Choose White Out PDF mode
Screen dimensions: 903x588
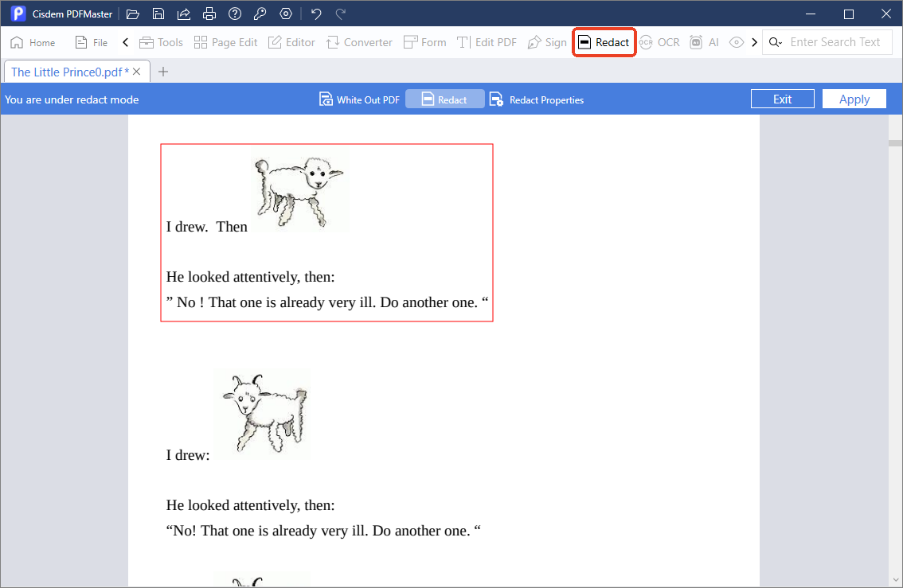point(359,99)
